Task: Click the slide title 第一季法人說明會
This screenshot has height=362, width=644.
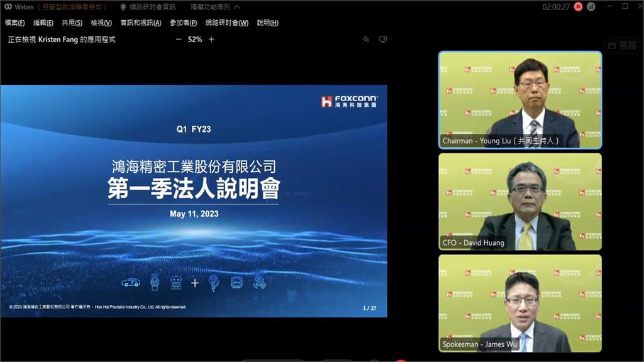Action: [x=194, y=189]
